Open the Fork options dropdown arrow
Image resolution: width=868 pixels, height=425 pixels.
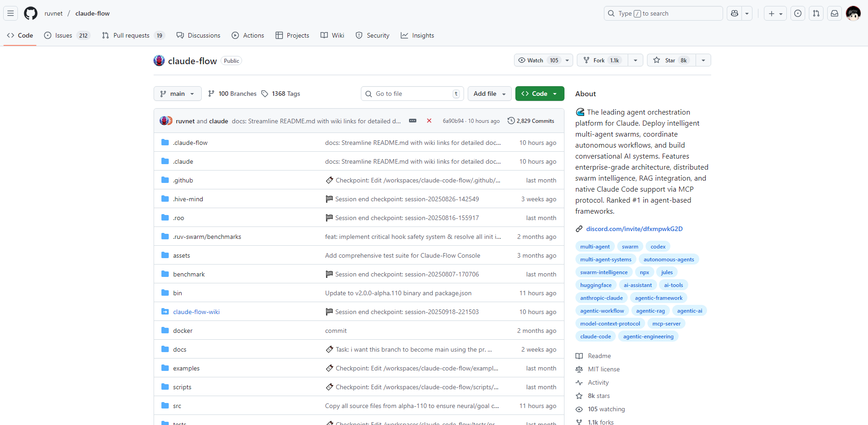[x=635, y=60]
